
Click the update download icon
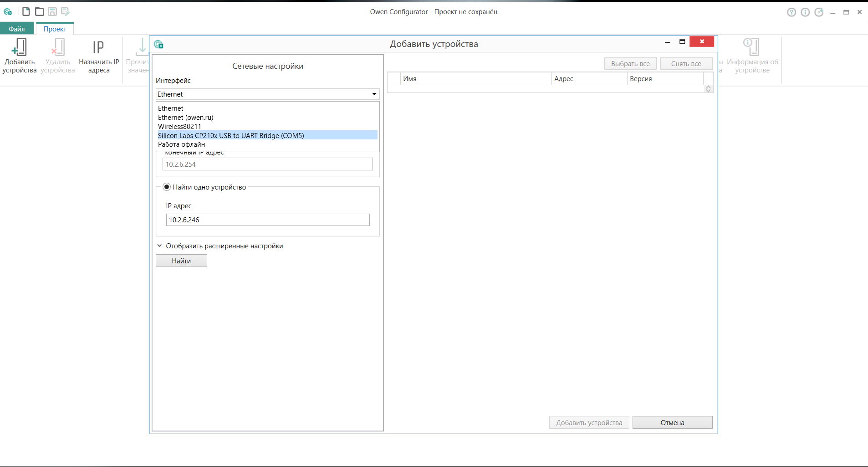(819, 12)
